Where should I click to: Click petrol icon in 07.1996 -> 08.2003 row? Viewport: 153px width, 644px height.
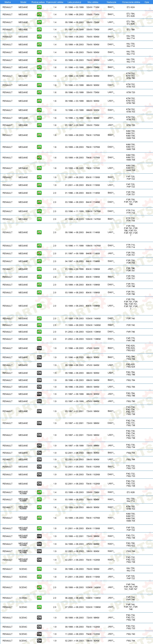39,219
